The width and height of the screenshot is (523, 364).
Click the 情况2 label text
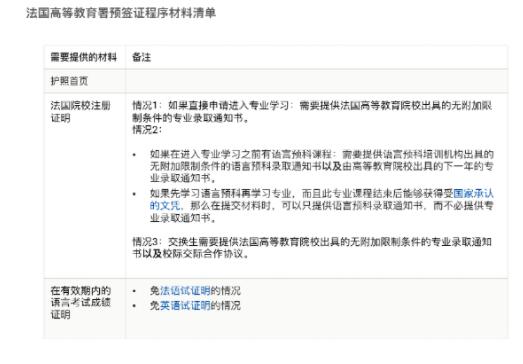[147, 129]
